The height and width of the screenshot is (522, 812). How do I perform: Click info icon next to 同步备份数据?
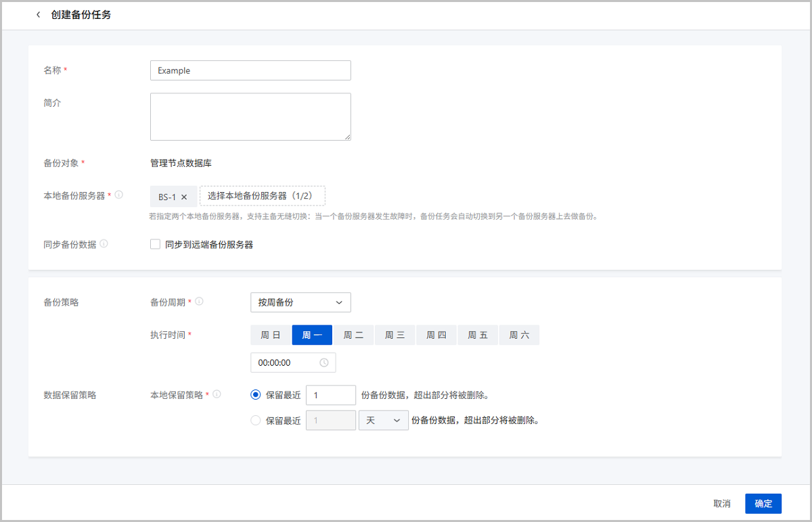pos(104,244)
